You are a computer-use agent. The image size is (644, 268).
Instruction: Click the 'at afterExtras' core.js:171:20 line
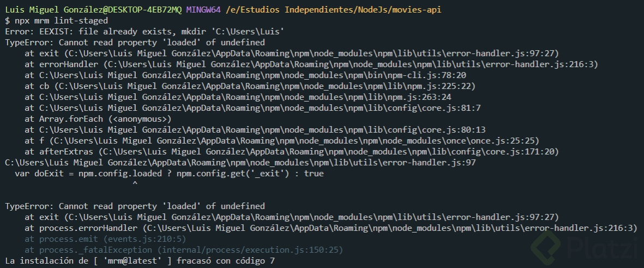[292, 152]
